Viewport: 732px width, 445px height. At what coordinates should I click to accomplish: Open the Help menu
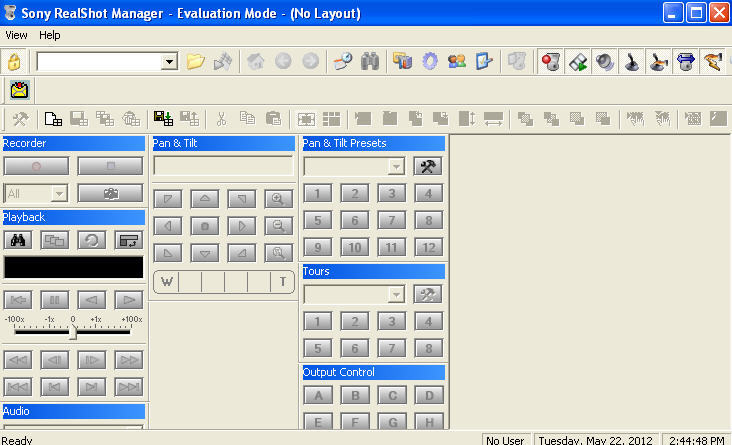click(x=49, y=35)
